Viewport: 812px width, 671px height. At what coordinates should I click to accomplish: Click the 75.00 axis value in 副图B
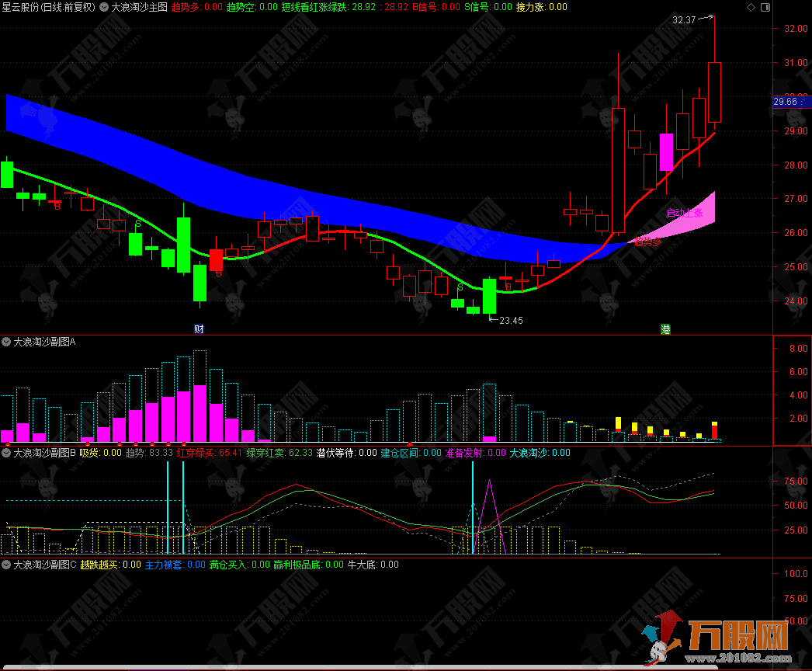point(796,482)
